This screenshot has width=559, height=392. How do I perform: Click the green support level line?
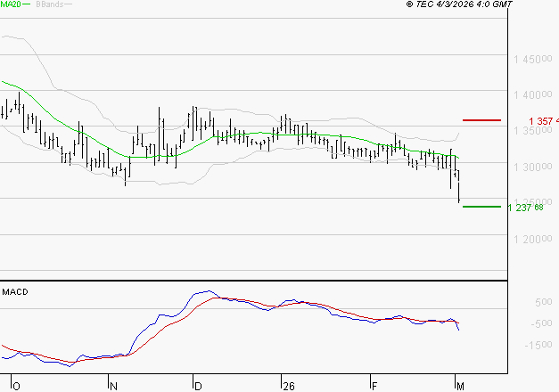(x=481, y=207)
